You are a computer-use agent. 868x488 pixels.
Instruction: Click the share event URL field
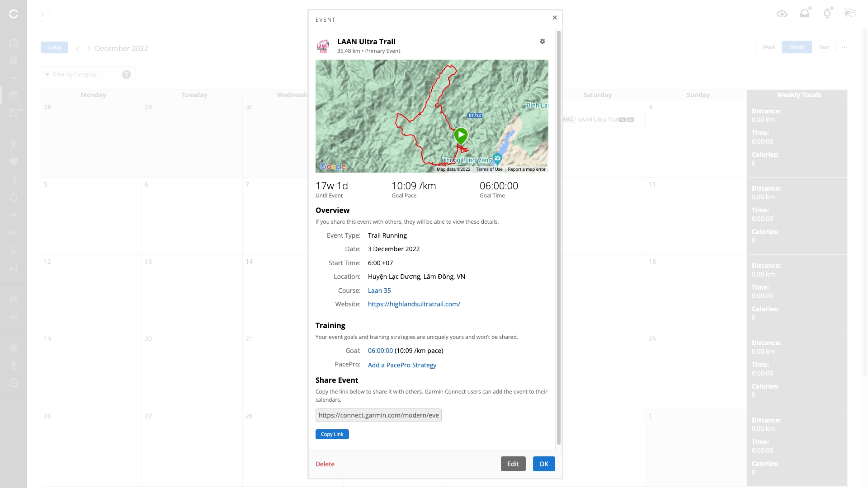[378, 415]
